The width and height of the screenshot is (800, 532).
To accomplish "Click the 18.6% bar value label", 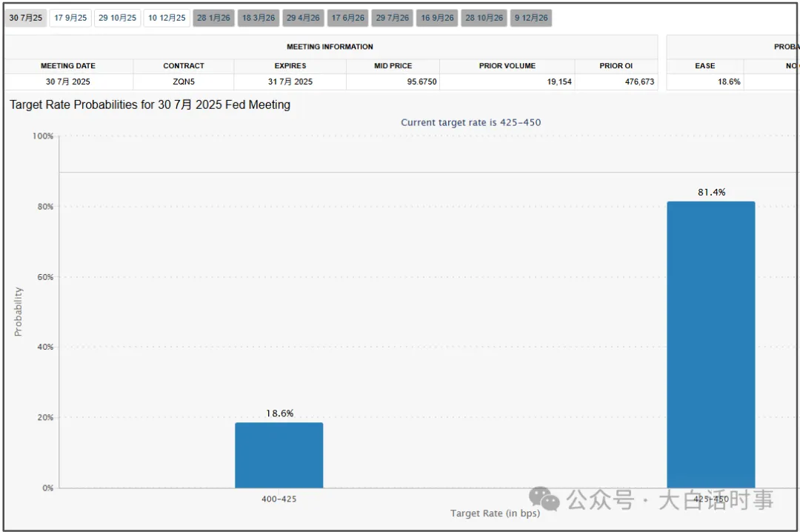I will tap(279, 413).
